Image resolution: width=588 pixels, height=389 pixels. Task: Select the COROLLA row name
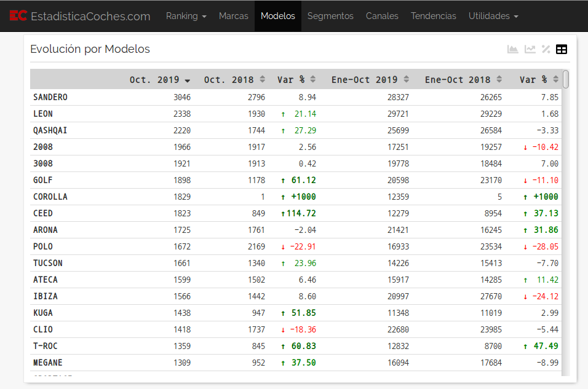[x=50, y=197]
